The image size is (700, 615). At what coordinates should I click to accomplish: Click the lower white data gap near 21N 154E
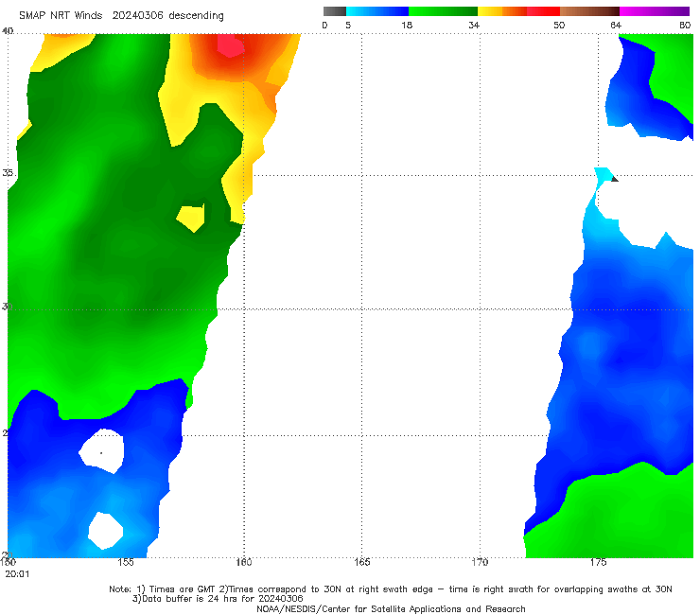pos(105,531)
